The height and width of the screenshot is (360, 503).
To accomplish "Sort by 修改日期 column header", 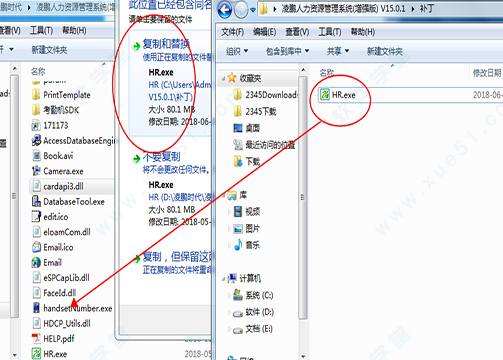I will click(x=487, y=73).
